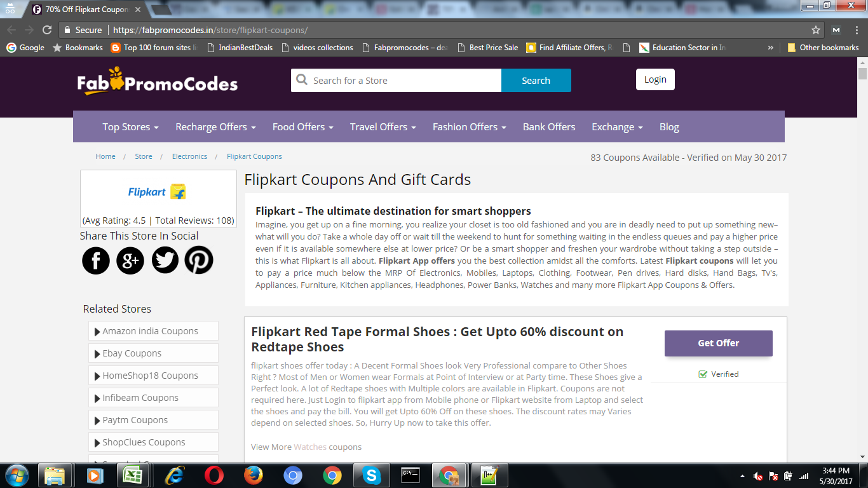Click the Get Offer button

tap(718, 343)
